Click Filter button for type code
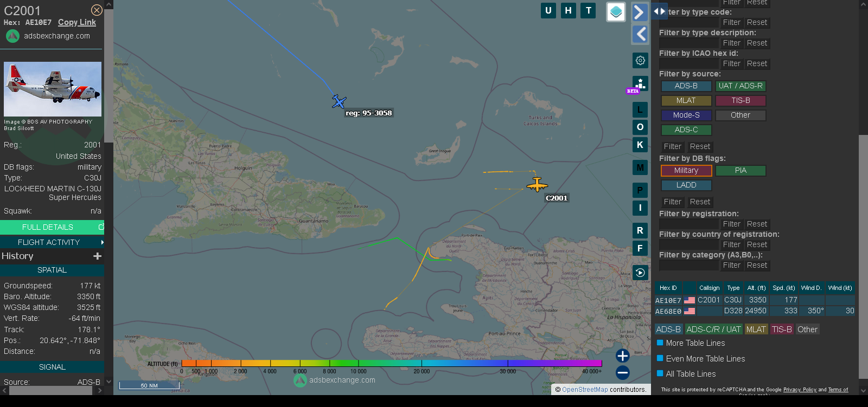Screen dimensions: 868x407 click(x=731, y=22)
